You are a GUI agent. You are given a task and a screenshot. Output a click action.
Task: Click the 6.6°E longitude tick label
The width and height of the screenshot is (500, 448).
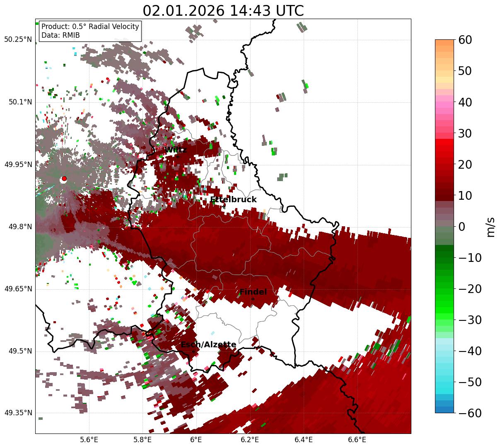click(357, 439)
